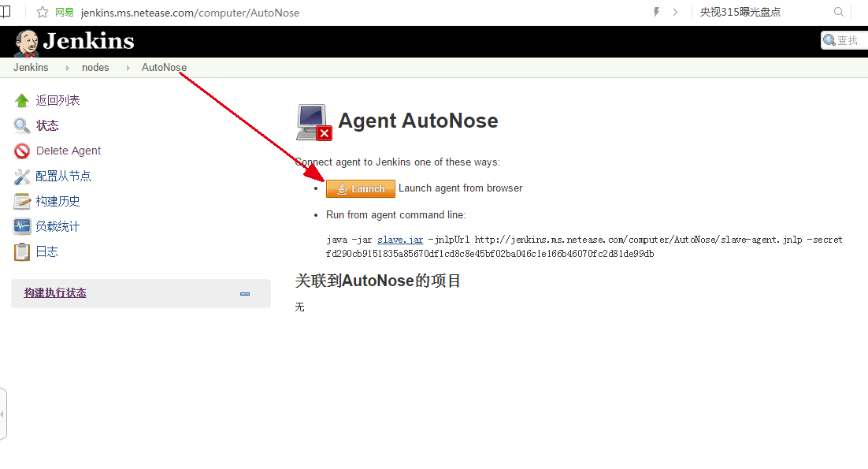Screen dimensions: 868x469
Task: Click the lightning bolt icon in browser bar
Action: [657, 12]
